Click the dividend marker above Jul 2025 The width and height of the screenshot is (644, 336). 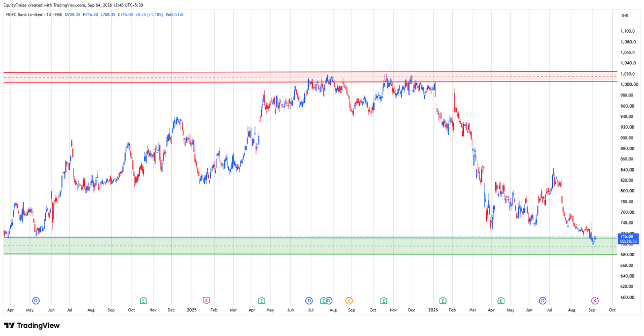(x=309, y=300)
